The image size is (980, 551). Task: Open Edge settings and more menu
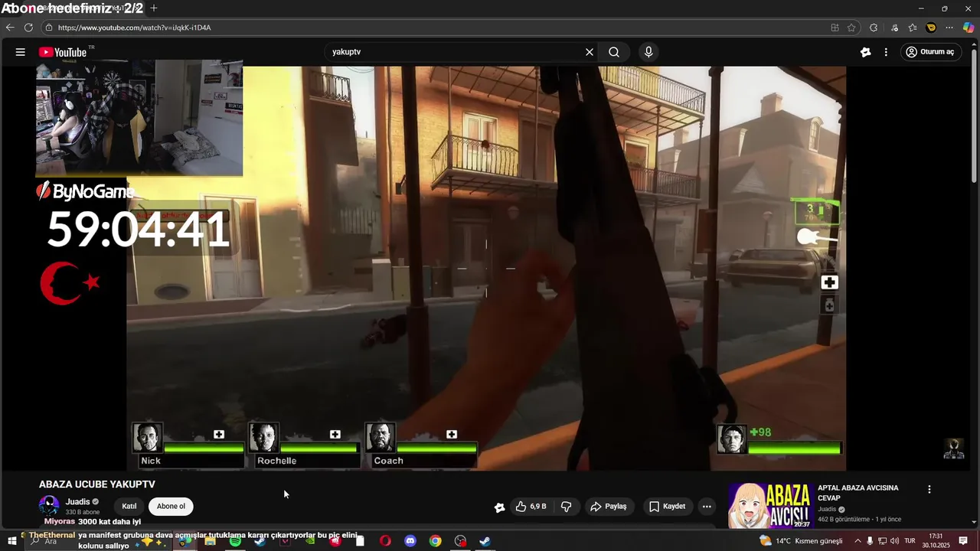(x=949, y=28)
